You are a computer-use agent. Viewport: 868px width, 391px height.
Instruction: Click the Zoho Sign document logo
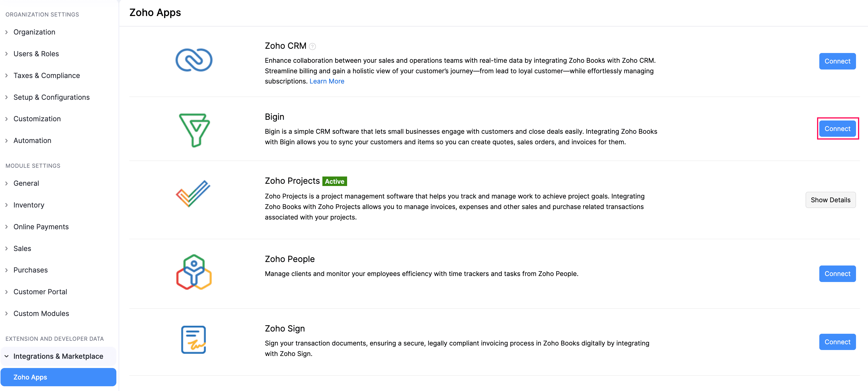(x=194, y=339)
